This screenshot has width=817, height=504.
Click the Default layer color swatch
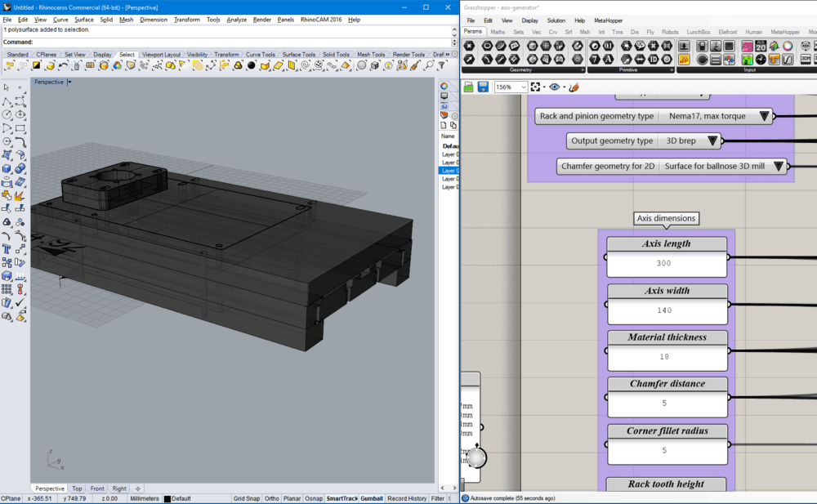[x=167, y=498]
